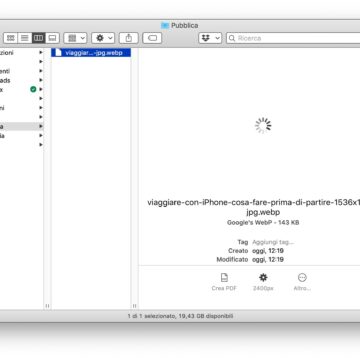This screenshot has width=360, height=360.
Task: Click the Share toolbar button
Action: click(x=129, y=38)
